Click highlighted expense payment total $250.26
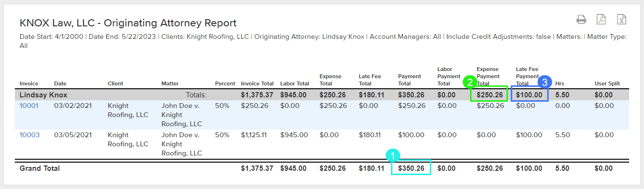 tap(490, 95)
